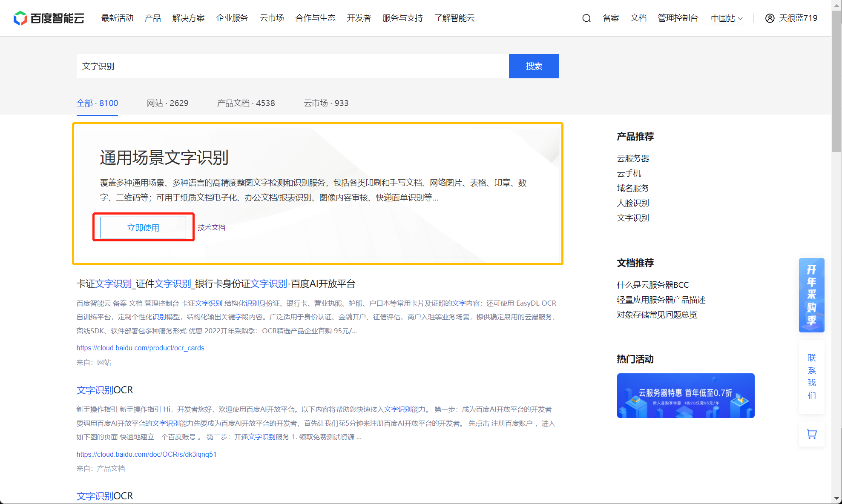Open the cloud.baidu.com/doc/OCR/s/dk3iqnq51 URL

pyautogui.click(x=147, y=454)
